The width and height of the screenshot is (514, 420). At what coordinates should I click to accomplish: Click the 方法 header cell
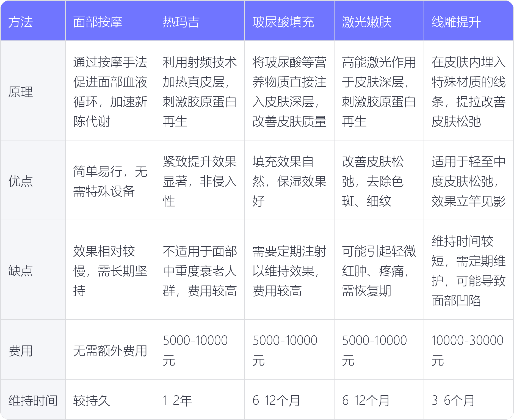33,21
